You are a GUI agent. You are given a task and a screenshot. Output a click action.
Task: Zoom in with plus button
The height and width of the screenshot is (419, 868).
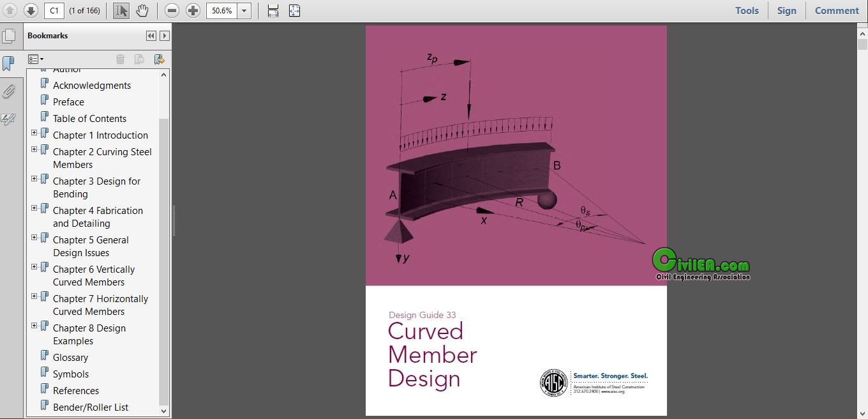pyautogui.click(x=193, y=10)
